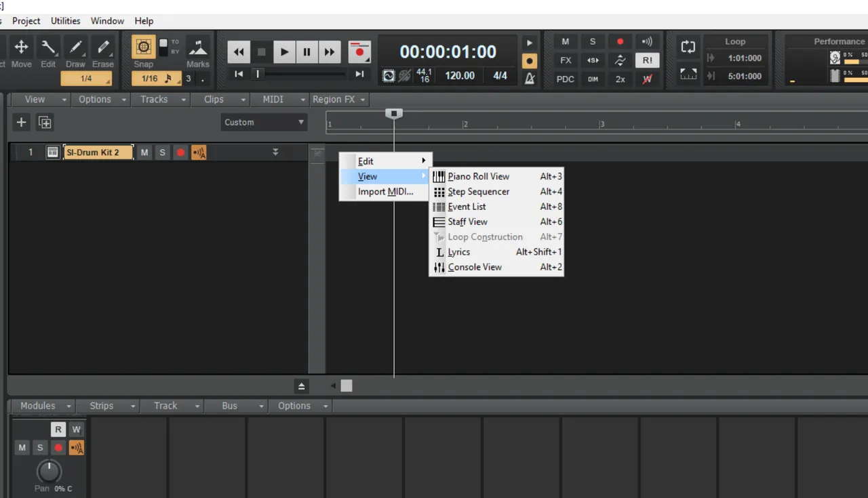The image size is (868, 498).
Task: Mute the SI-Drum Kit 2 track
Action: tap(144, 152)
